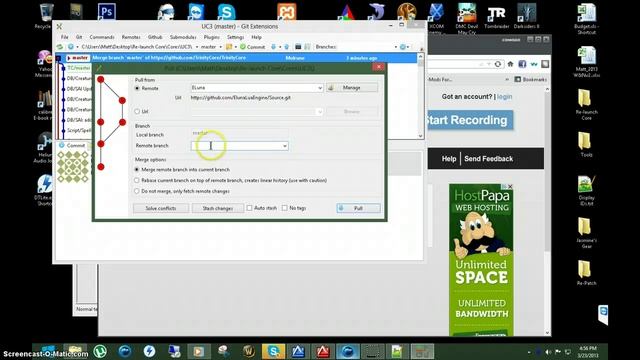Image resolution: width=640 pixels, height=360 pixels.
Task: Select the master branch label in the revision grid
Action: pyautogui.click(x=78, y=58)
